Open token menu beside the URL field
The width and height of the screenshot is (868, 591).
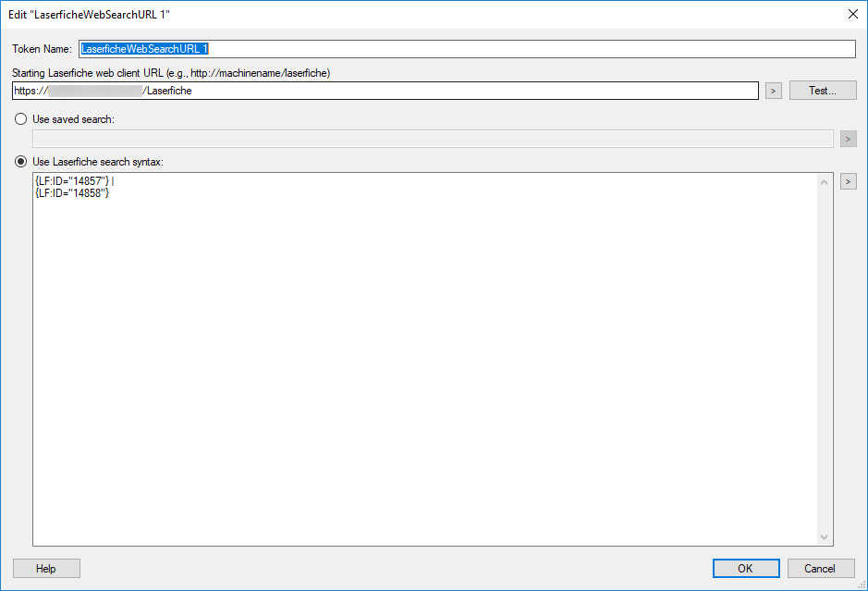coord(774,91)
